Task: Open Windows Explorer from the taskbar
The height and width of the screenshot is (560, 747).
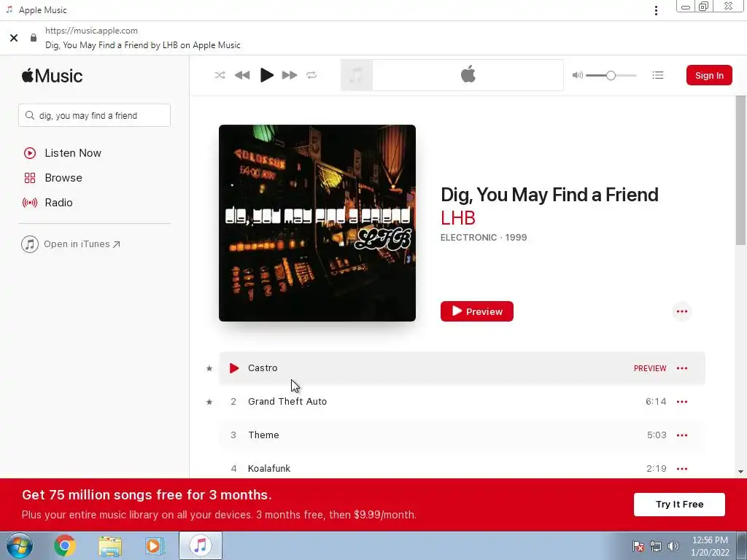Action: (x=110, y=545)
